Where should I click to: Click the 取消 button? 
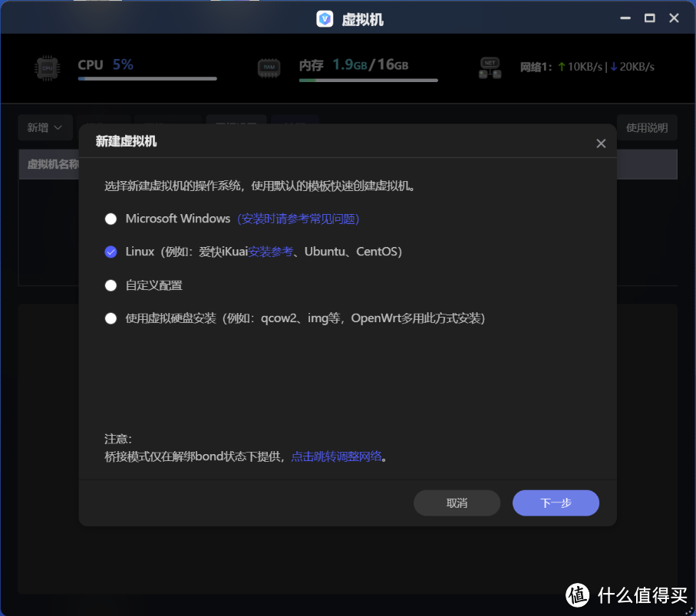pyautogui.click(x=457, y=502)
